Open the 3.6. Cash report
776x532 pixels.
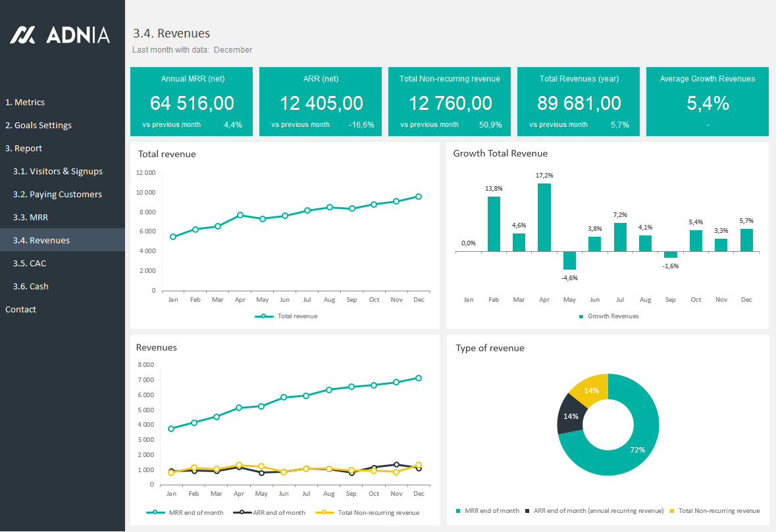point(31,287)
